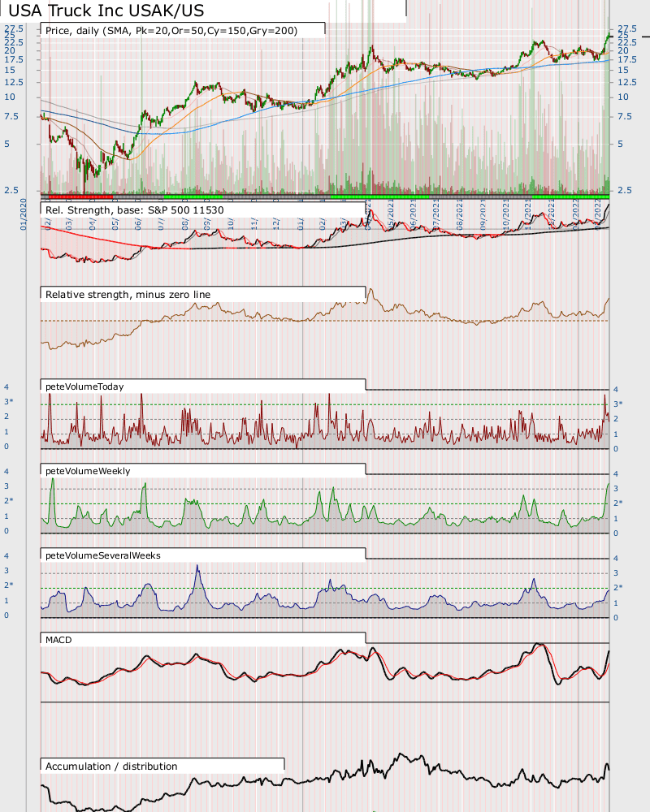The width and height of the screenshot is (650, 812).
Task: Open the peteVolumeWeekly panel label
Action: pyautogui.click(x=88, y=471)
